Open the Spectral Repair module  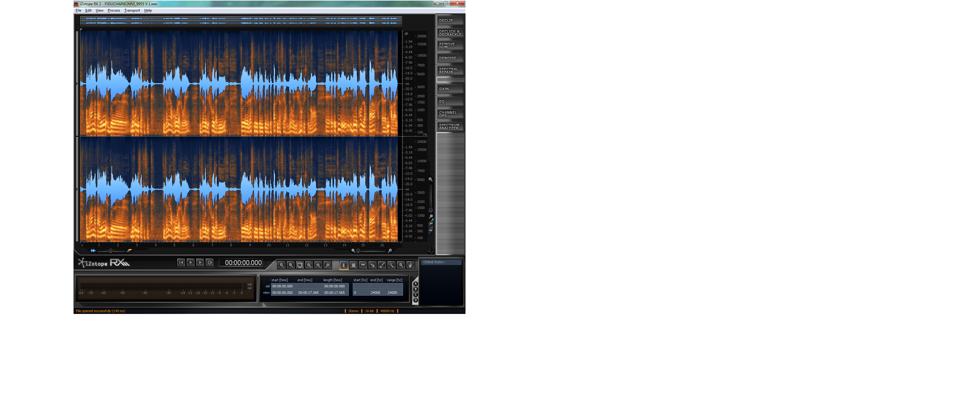pos(450,71)
